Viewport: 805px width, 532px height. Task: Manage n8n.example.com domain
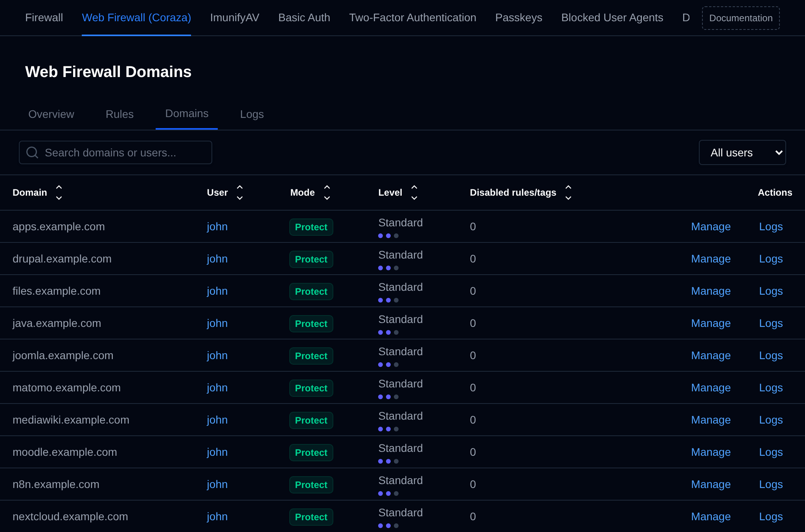(711, 484)
